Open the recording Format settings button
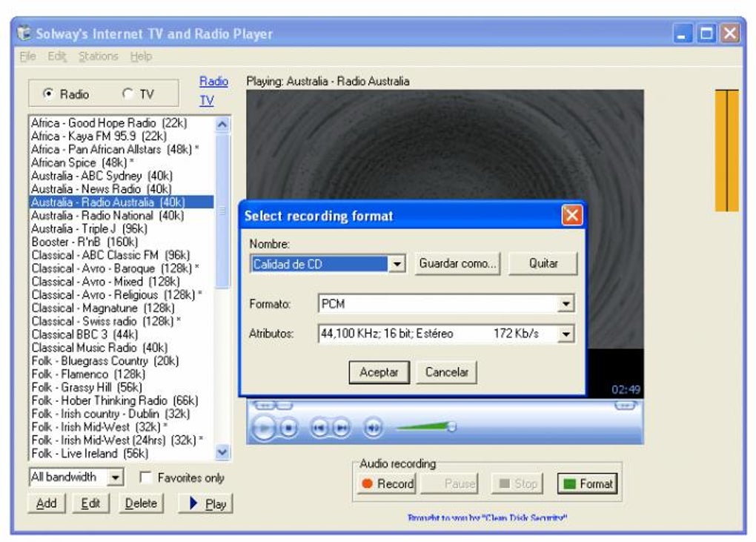The width and height of the screenshot is (756, 542). pyautogui.click(x=588, y=484)
